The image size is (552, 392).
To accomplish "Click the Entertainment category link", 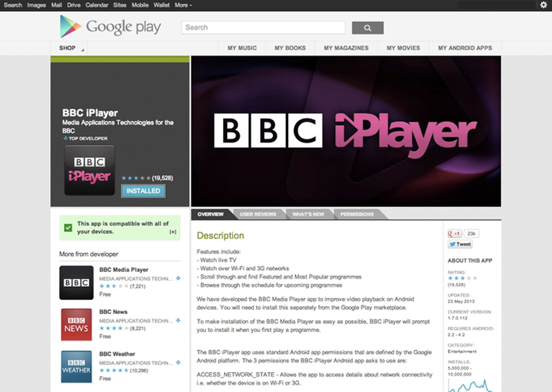I will [x=462, y=351].
